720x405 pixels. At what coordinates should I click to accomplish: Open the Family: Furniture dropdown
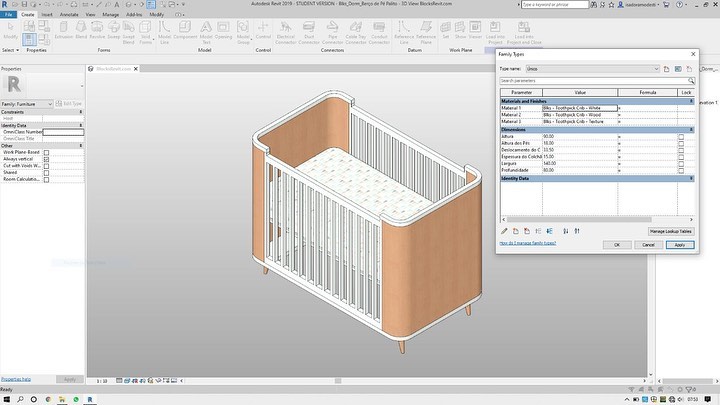pos(50,104)
